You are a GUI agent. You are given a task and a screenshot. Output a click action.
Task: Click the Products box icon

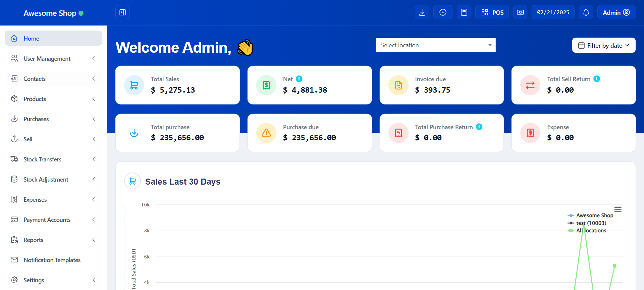coord(14,99)
